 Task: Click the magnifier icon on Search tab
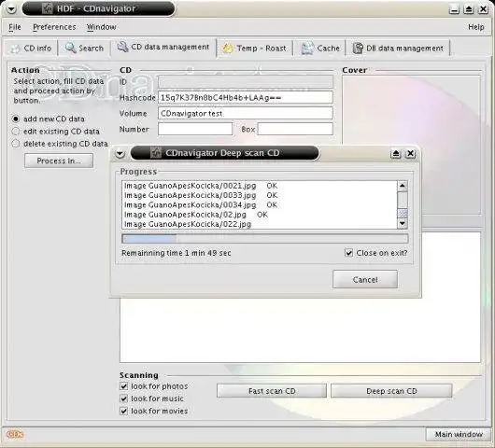[x=70, y=48]
